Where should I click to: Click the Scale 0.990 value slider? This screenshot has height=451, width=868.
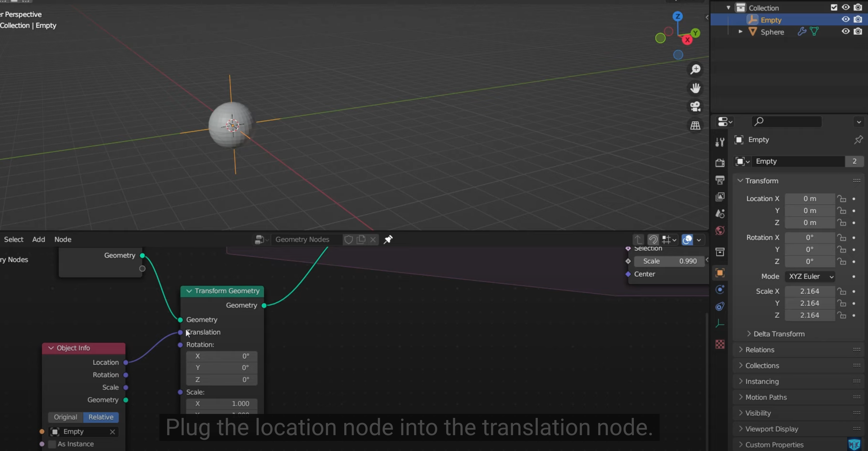pyautogui.click(x=669, y=261)
